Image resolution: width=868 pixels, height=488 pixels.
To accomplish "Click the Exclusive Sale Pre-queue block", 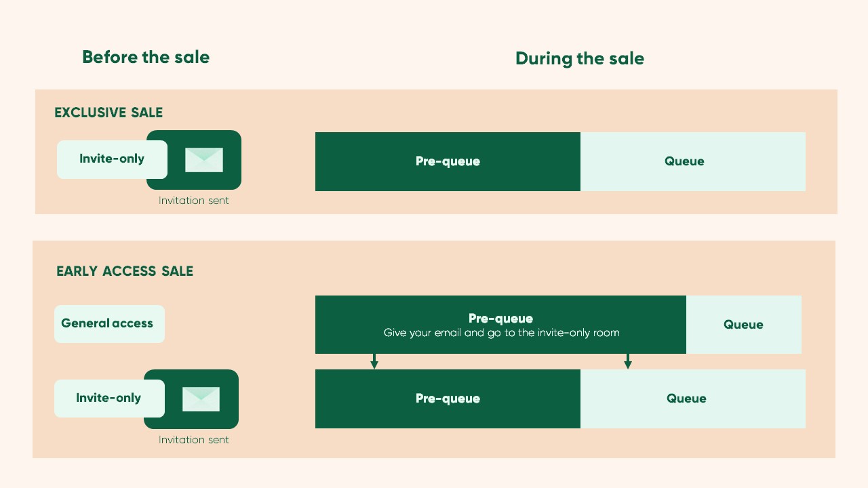I will coord(448,161).
